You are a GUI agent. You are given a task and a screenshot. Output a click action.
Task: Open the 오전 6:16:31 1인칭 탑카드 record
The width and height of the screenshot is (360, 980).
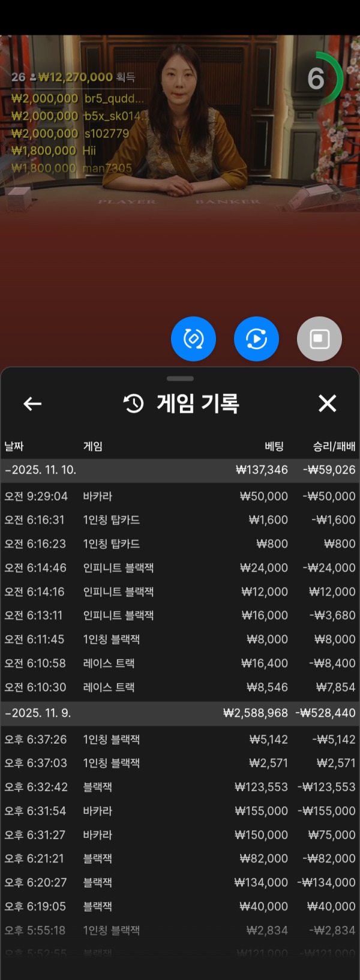180,520
